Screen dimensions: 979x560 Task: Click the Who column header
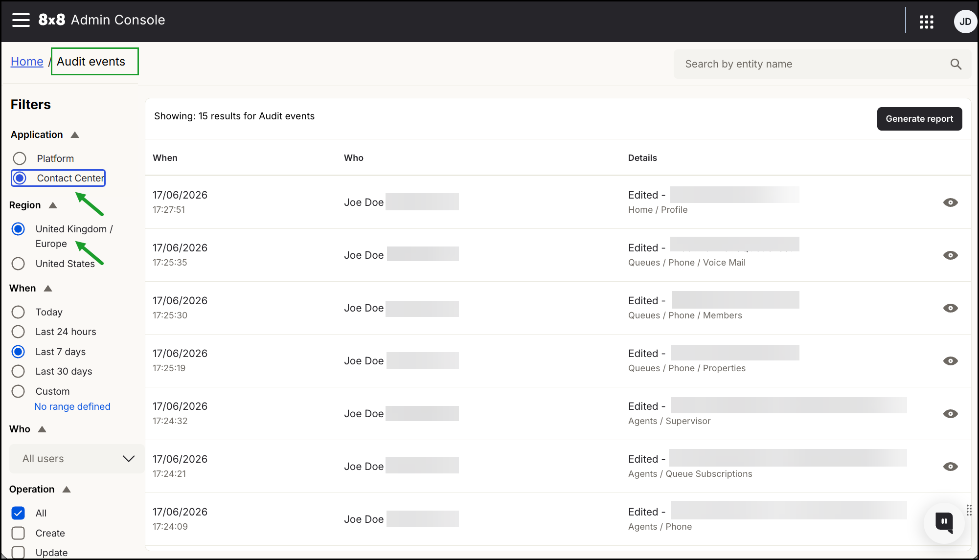(x=354, y=158)
